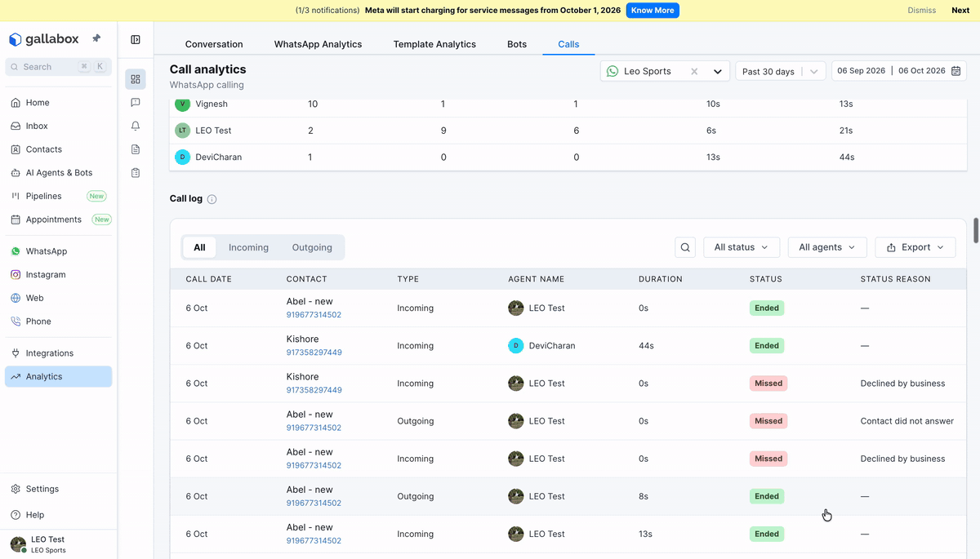
Task: Open the Past 30 days dropdown
Action: click(x=781, y=72)
